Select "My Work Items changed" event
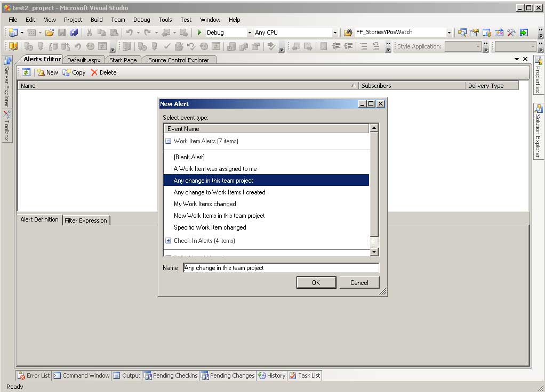The height and width of the screenshot is (392, 545). tap(266, 204)
